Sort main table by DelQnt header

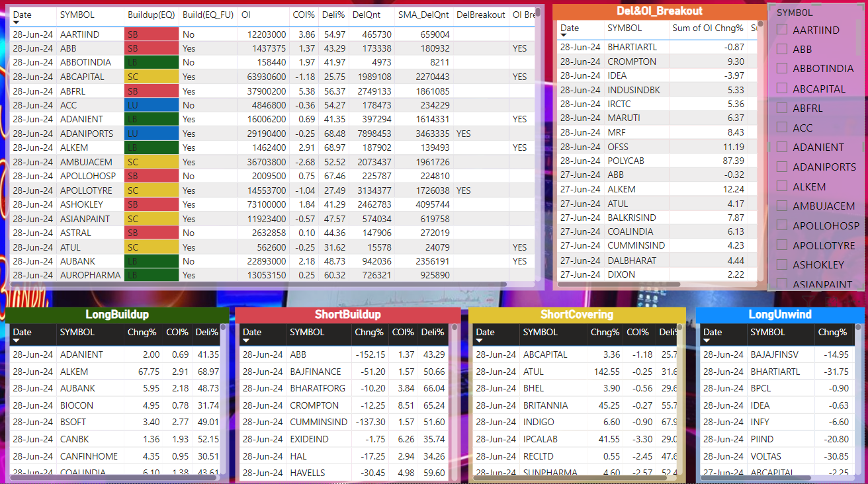click(367, 15)
